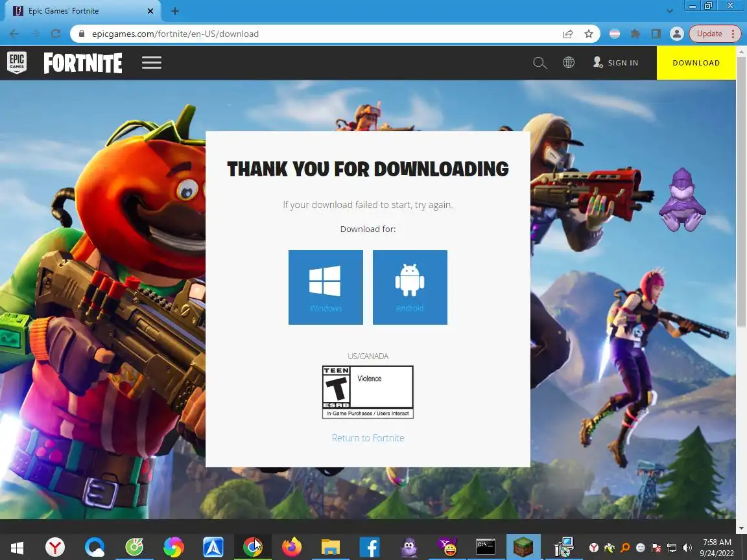
Task: Open the Firefox taskbar icon
Action: tap(292, 547)
